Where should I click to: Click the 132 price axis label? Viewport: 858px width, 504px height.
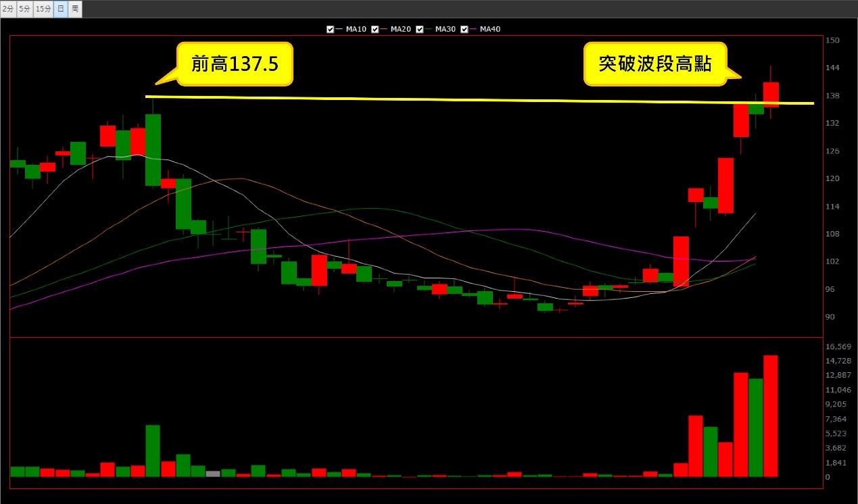click(832, 124)
